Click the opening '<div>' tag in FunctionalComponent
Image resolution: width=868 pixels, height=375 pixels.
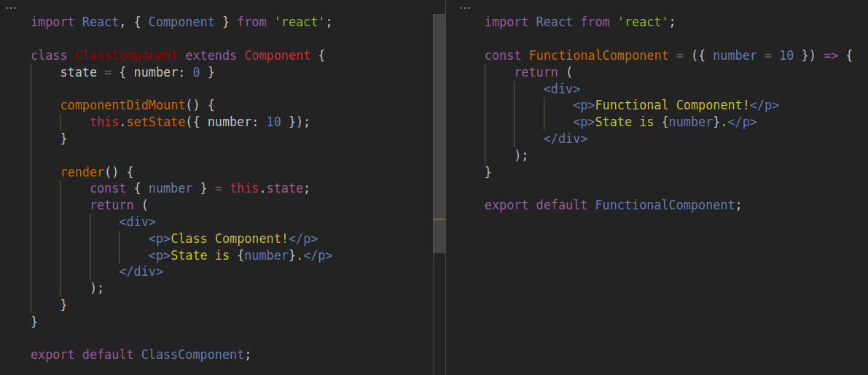pos(562,88)
